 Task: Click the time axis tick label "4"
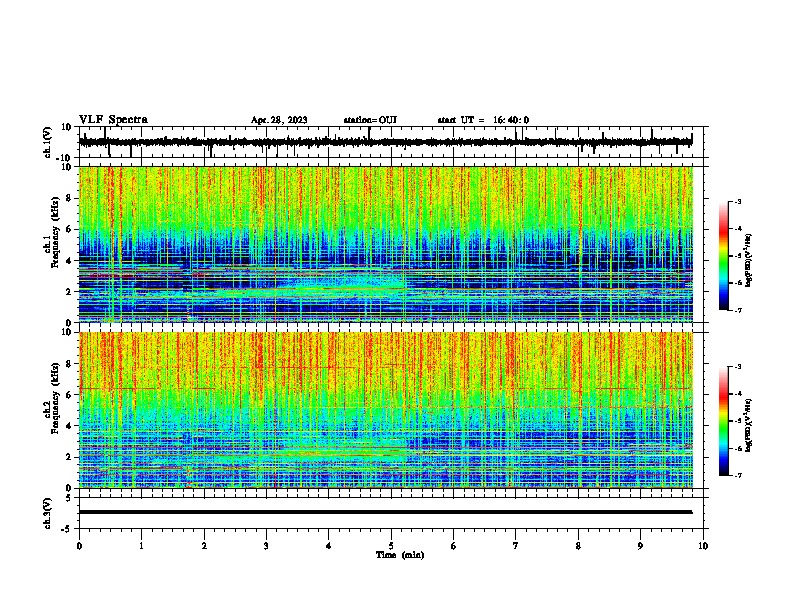(329, 546)
